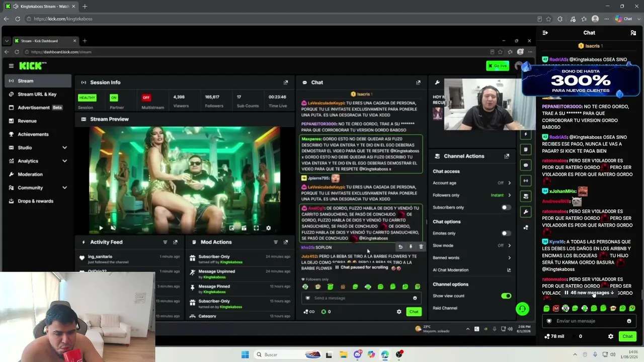Viewport: 644px width, 362px height.
Task: Open a new browser tab
Action: (x=85, y=7)
